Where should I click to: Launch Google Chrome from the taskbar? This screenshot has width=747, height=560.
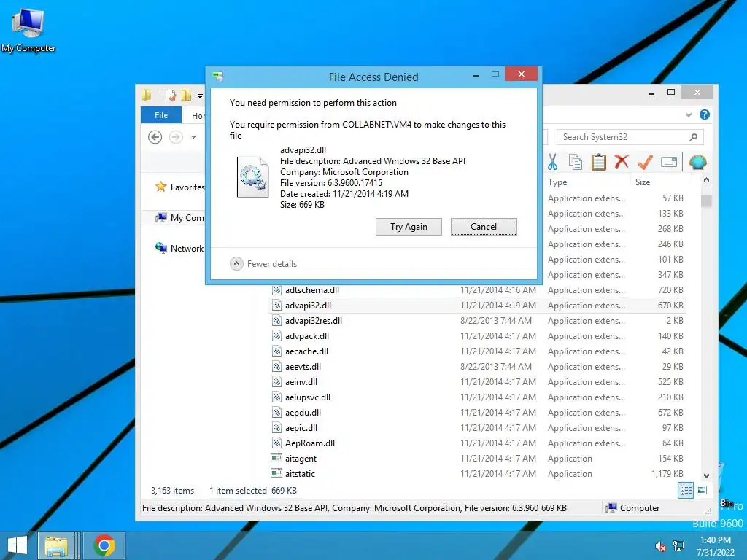[x=104, y=545]
